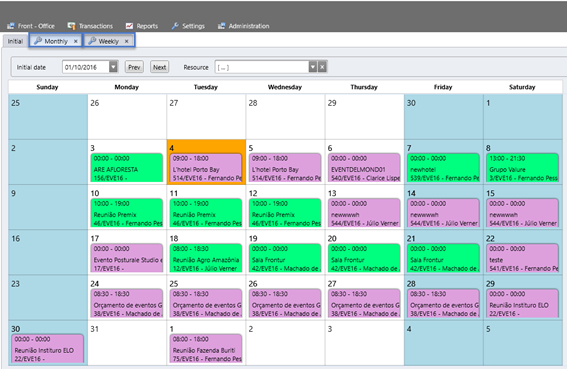Screen dimensions: 567x369
Task: Close the Weekly tab
Action: point(127,41)
